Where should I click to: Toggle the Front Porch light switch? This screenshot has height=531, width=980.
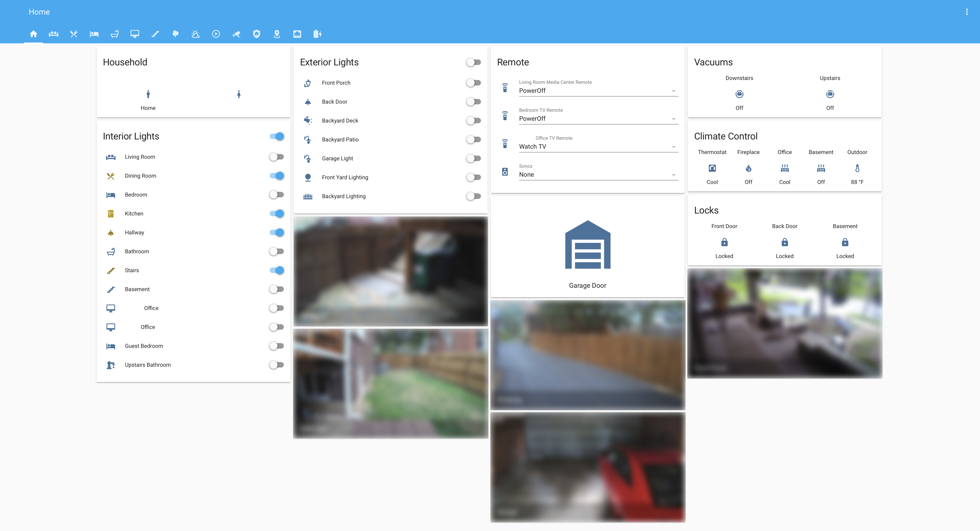[474, 83]
